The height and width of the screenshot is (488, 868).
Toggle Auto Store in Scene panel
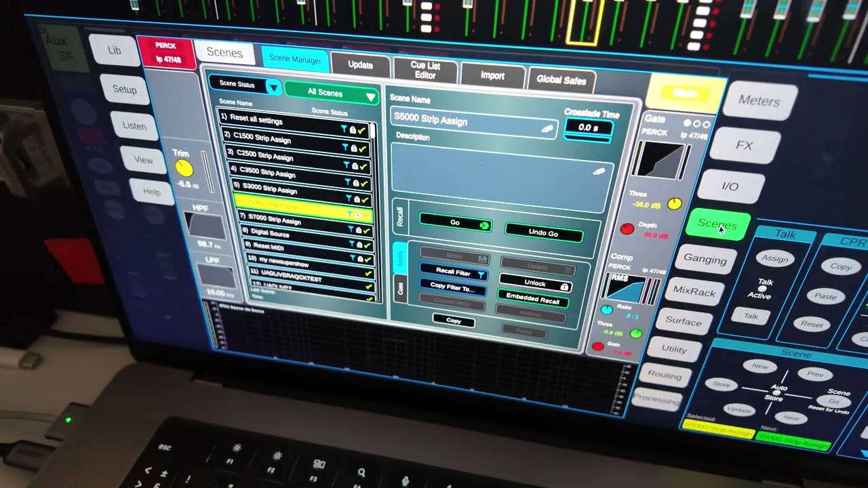click(777, 393)
